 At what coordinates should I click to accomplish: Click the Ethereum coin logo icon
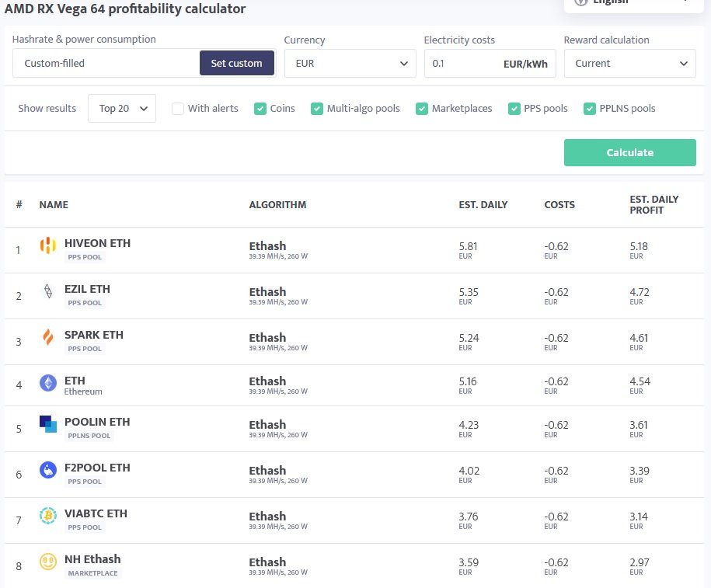(x=48, y=383)
